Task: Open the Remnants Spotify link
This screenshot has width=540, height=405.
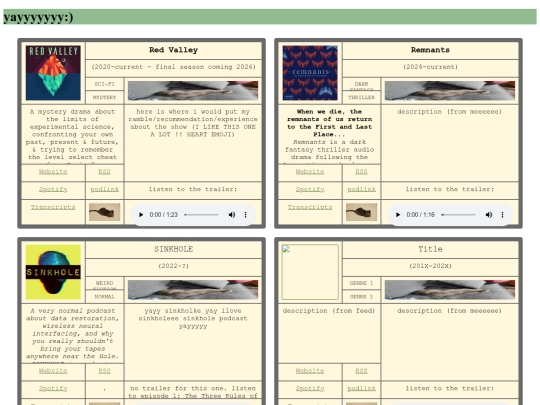Action: [310, 189]
